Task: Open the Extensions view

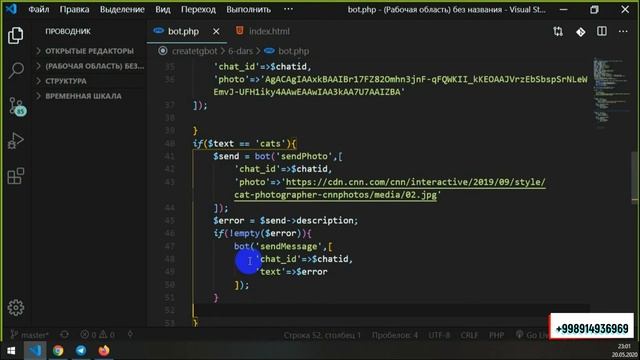Action: (x=16, y=176)
